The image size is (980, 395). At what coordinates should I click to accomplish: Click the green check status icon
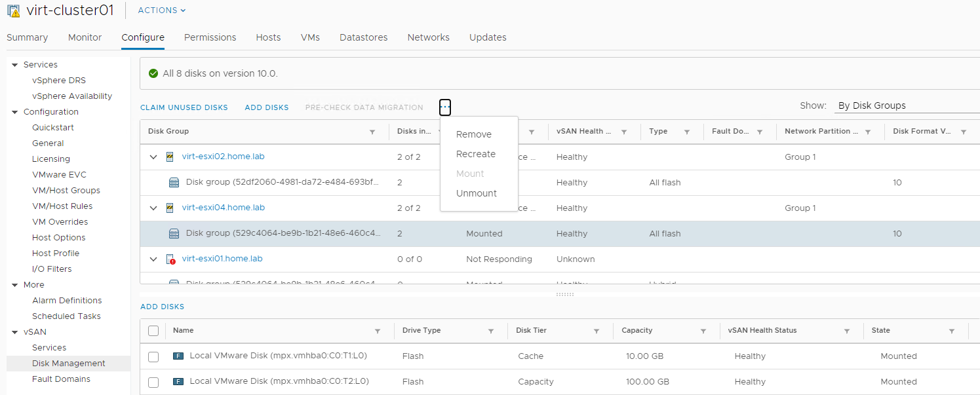(x=153, y=73)
